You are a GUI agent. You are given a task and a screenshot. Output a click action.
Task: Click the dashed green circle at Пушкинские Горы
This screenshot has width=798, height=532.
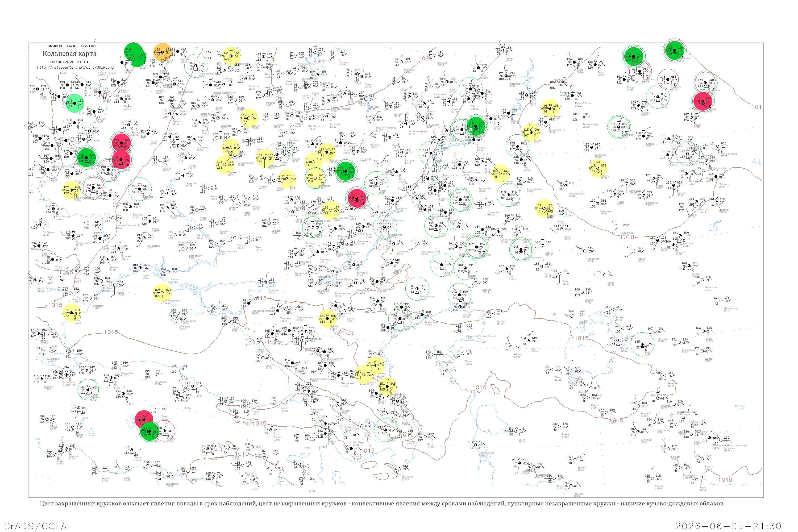(196, 66)
